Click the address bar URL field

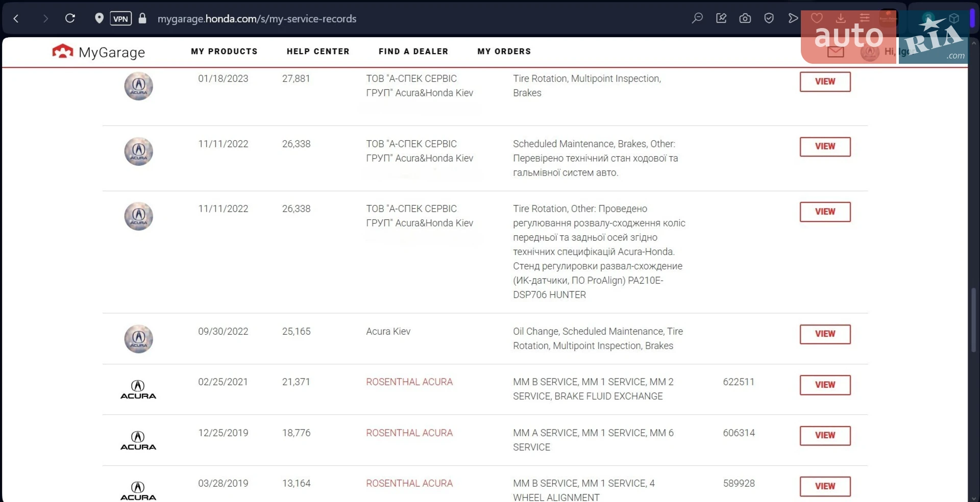point(257,19)
